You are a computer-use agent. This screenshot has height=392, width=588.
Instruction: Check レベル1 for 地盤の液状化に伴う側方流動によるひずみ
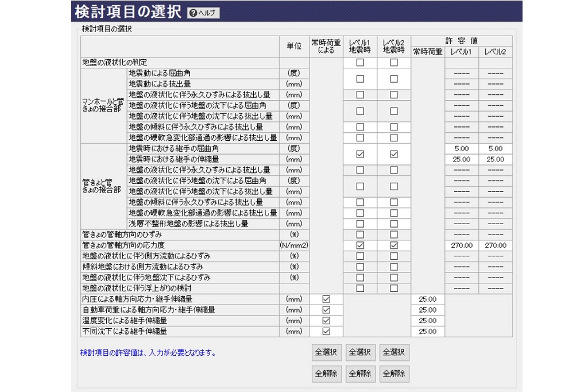pyautogui.click(x=360, y=256)
